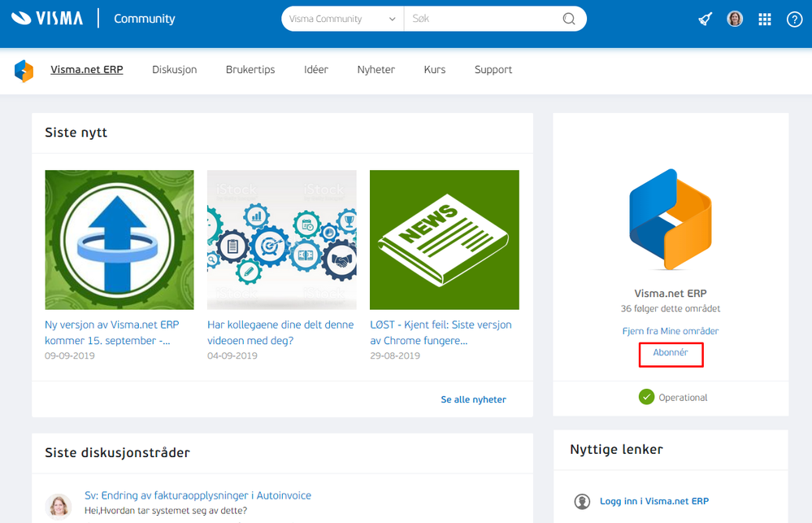Click the large Visma.net ERP logo in sidebar
This screenshot has height=523, width=812.
[x=670, y=220]
